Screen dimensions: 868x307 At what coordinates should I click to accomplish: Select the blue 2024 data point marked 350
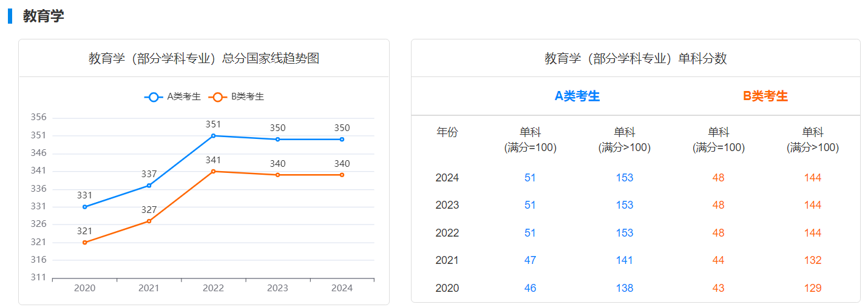[342, 140]
